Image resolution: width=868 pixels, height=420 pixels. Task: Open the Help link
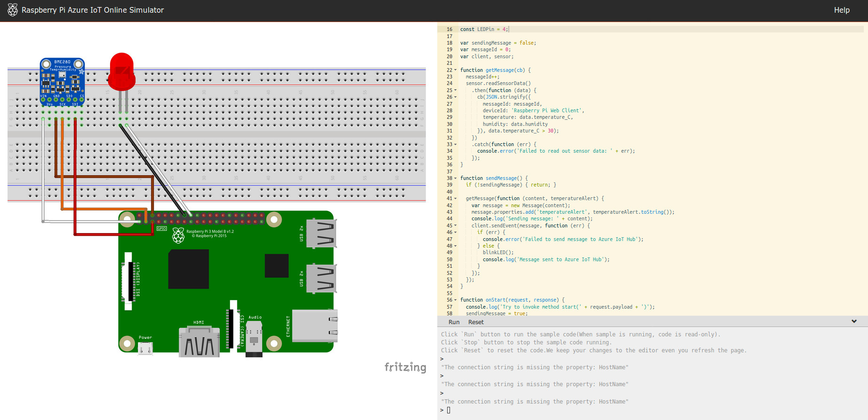pyautogui.click(x=842, y=10)
